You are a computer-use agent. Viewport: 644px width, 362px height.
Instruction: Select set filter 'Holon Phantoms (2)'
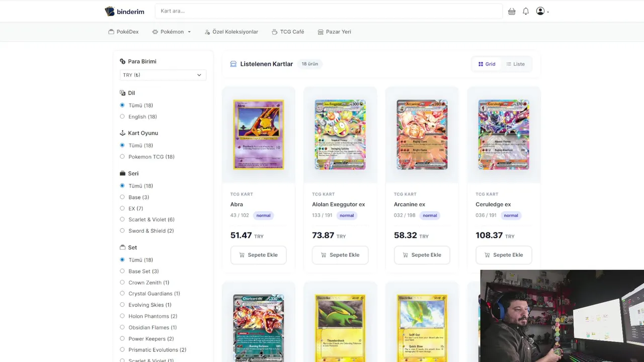pos(148,316)
